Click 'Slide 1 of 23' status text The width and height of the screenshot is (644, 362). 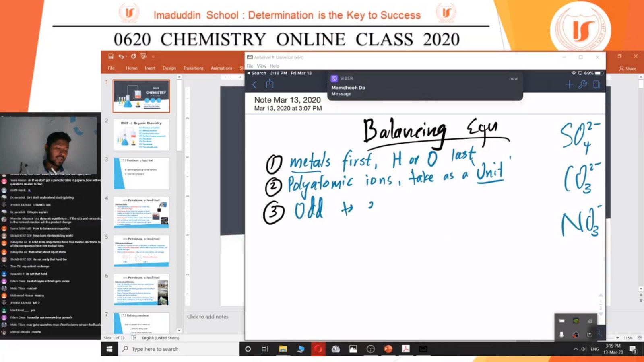click(114, 338)
